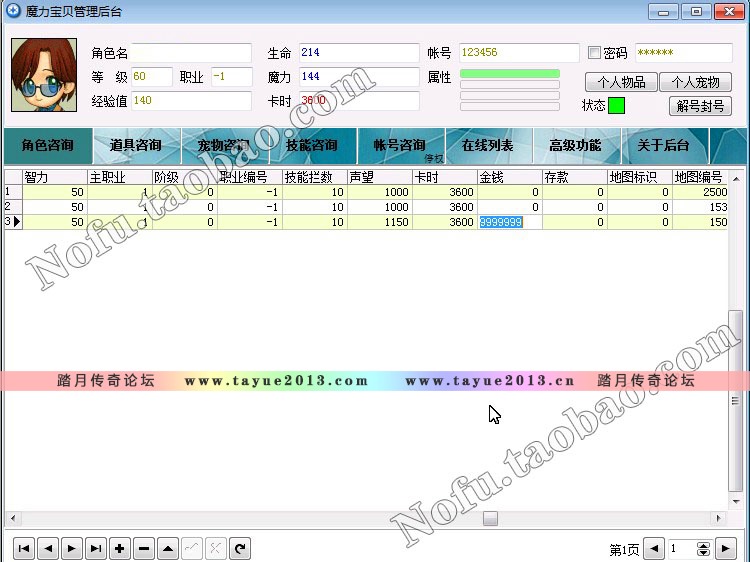Click the 地图标识 column header
Image resolution: width=750 pixels, height=562 pixels.
(x=640, y=177)
